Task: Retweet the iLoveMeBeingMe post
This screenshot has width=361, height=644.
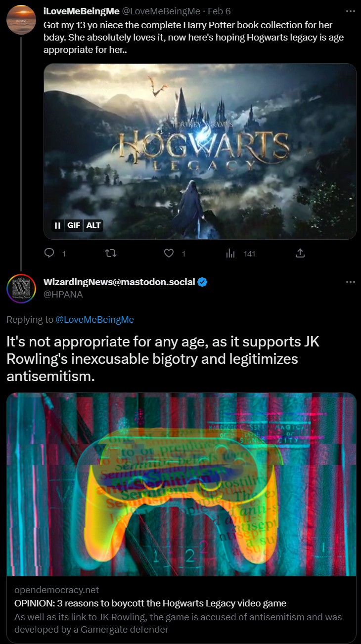Action: tap(111, 253)
